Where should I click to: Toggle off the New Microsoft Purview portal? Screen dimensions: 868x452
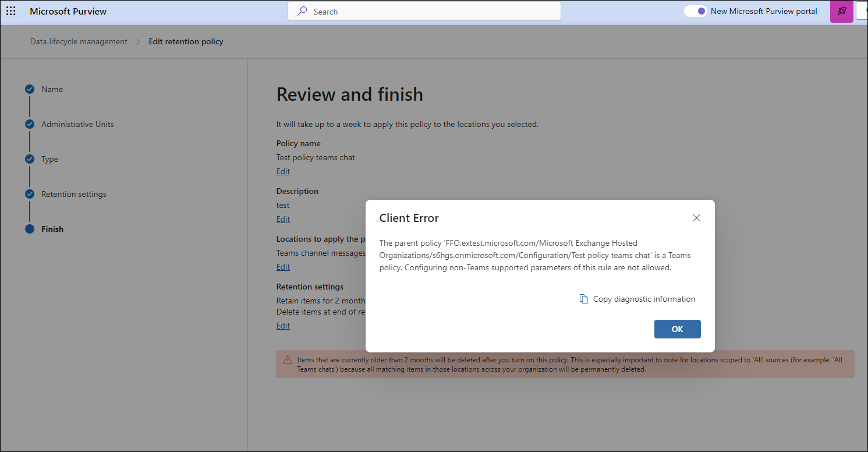695,10
